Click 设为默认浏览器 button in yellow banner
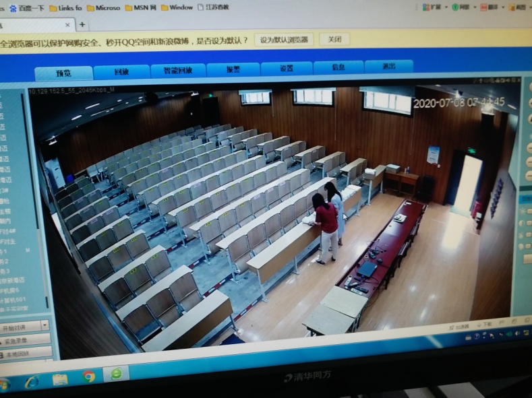The image size is (532, 398). point(284,40)
